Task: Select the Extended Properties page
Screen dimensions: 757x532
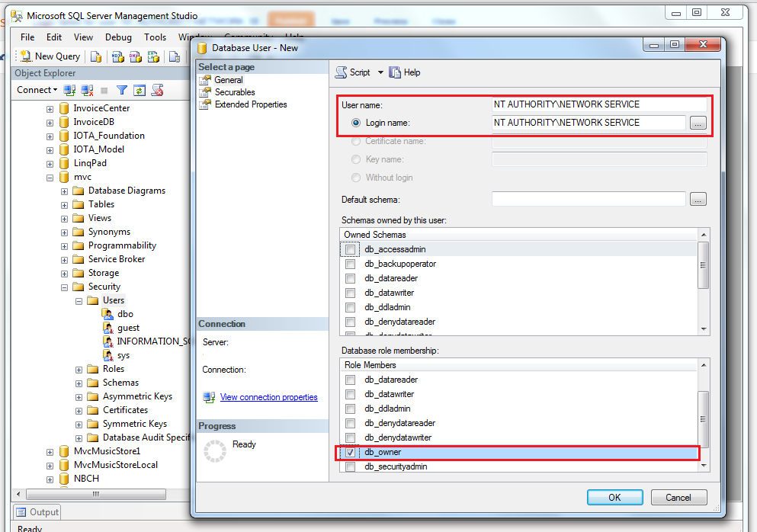Action: click(251, 104)
